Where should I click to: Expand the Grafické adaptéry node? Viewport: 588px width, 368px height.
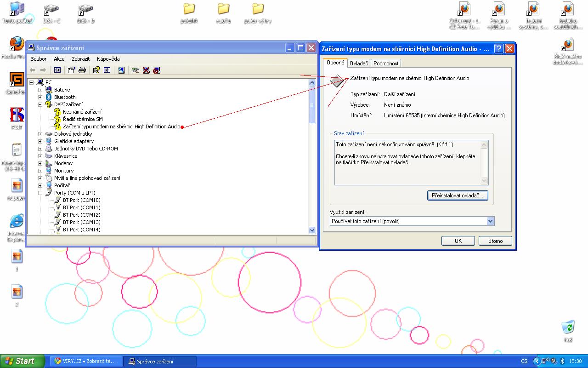40,141
